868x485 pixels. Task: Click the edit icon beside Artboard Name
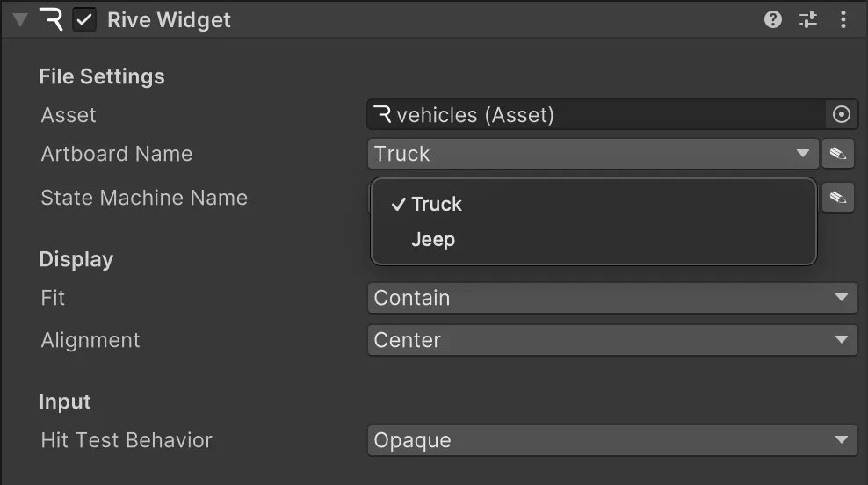pos(838,154)
